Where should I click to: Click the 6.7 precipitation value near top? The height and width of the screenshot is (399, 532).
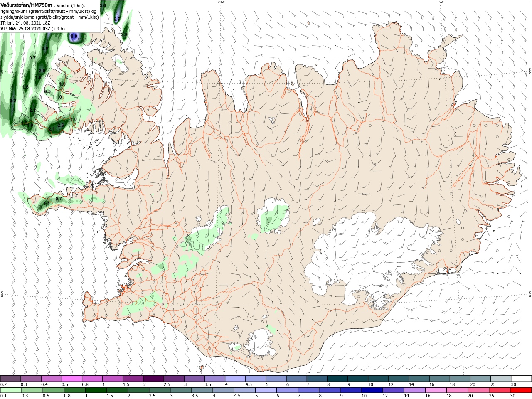tap(117, 19)
